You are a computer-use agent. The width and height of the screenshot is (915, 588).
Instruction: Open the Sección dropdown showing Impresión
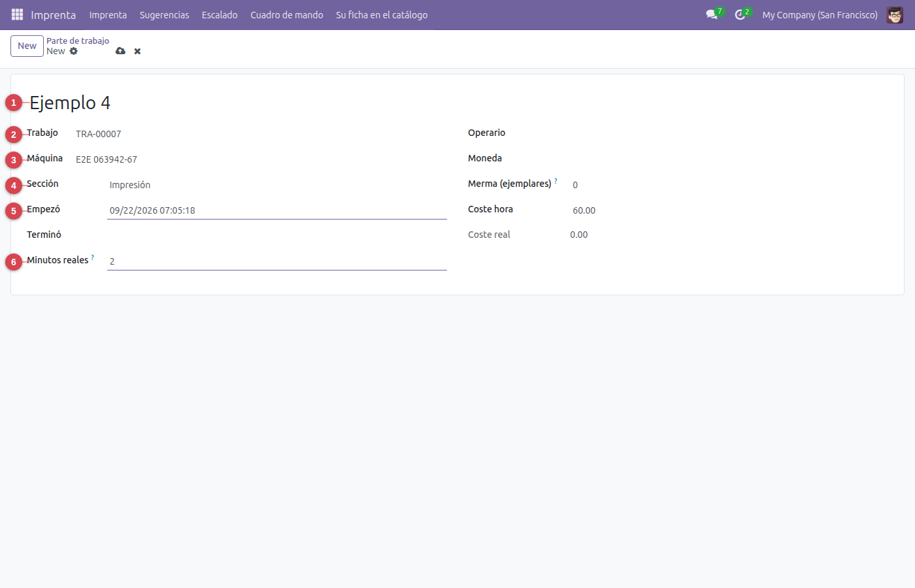pyautogui.click(x=277, y=185)
